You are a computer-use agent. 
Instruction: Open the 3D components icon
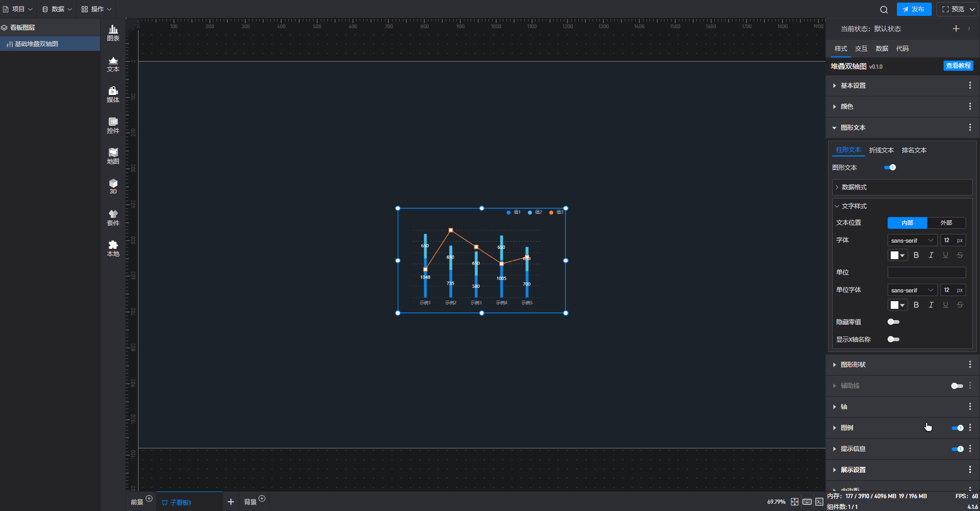(113, 187)
